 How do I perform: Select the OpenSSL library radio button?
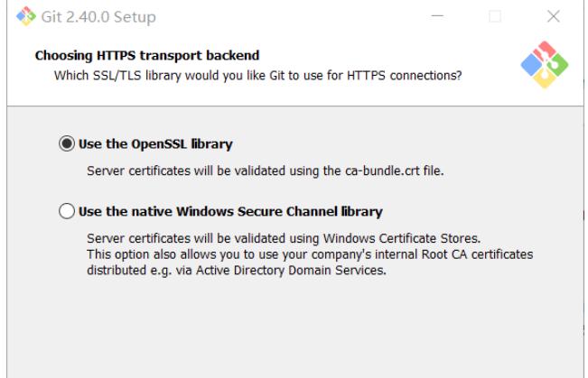67,143
